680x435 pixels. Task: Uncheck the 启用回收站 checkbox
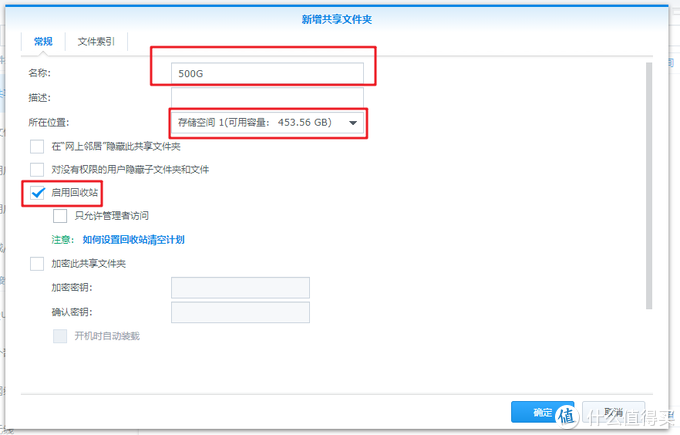pyautogui.click(x=37, y=193)
